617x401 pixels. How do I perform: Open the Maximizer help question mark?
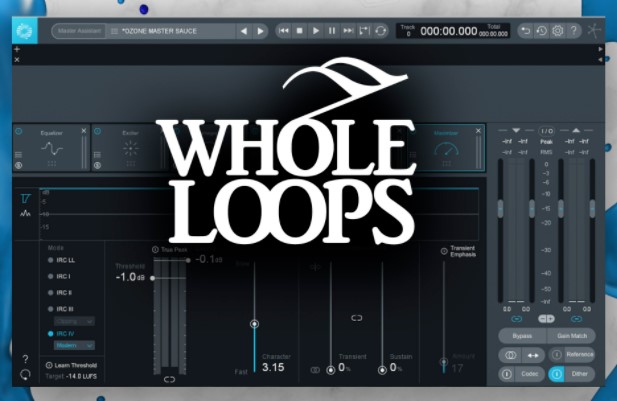click(25, 359)
